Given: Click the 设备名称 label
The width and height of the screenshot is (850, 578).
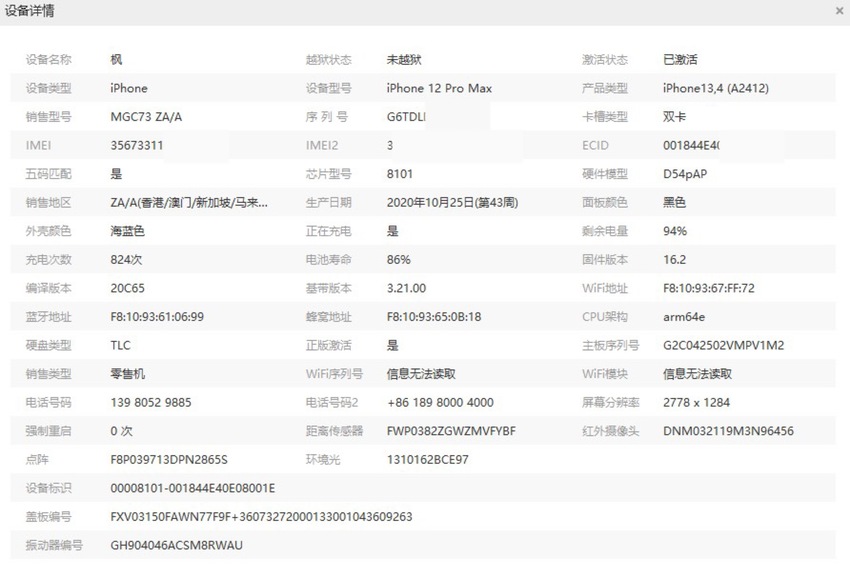Looking at the screenshot, I should pos(48,60).
